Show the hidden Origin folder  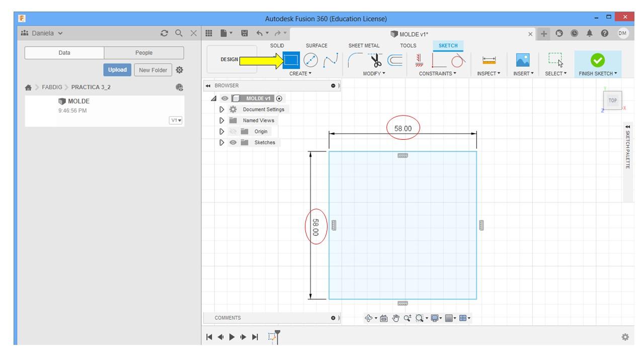[x=232, y=131]
